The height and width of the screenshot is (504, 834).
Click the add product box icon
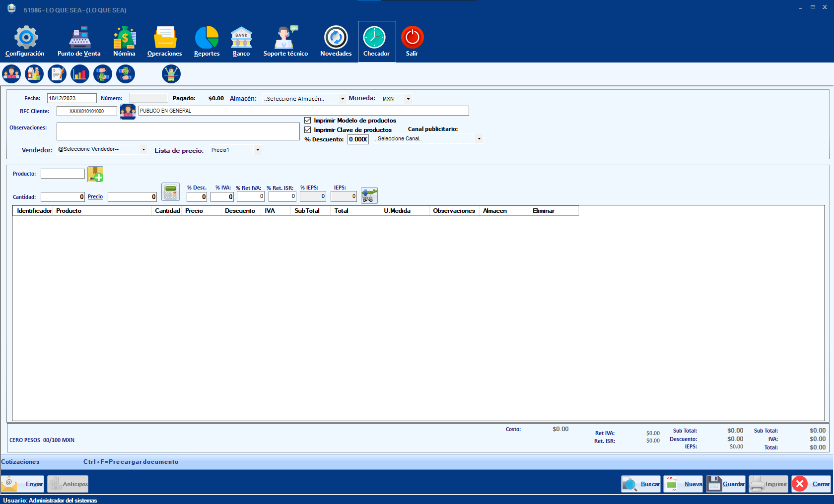click(x=95, y=174)
